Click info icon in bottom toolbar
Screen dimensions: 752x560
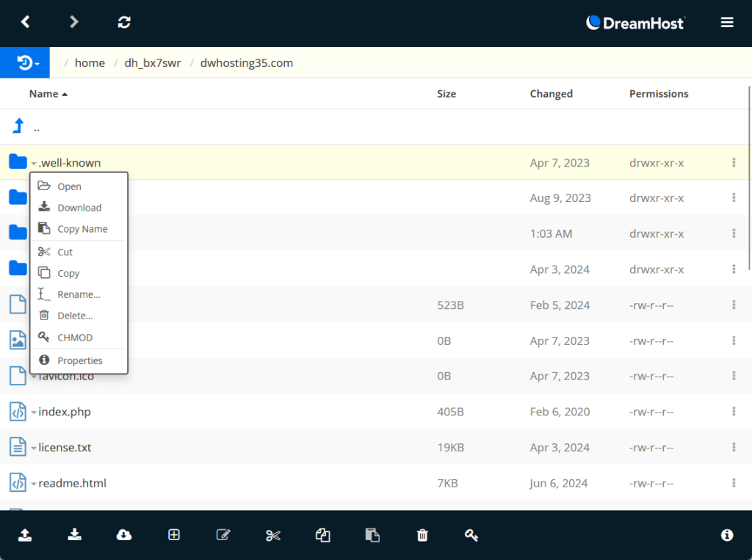click(727, 535)
